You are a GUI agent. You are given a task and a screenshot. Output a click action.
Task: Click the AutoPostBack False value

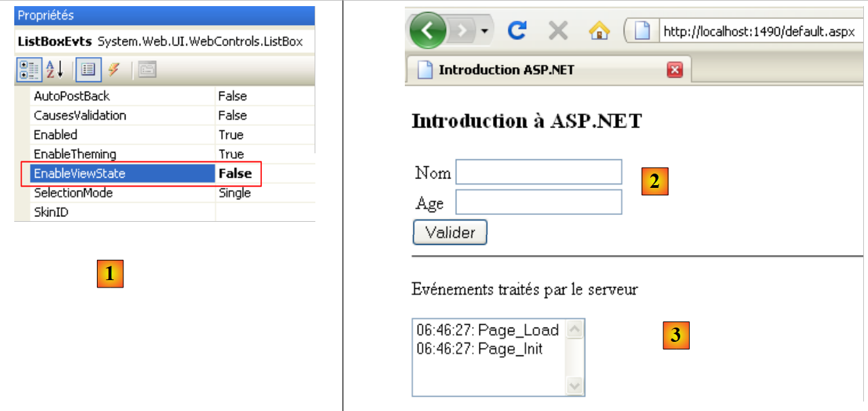click(233, 96)
